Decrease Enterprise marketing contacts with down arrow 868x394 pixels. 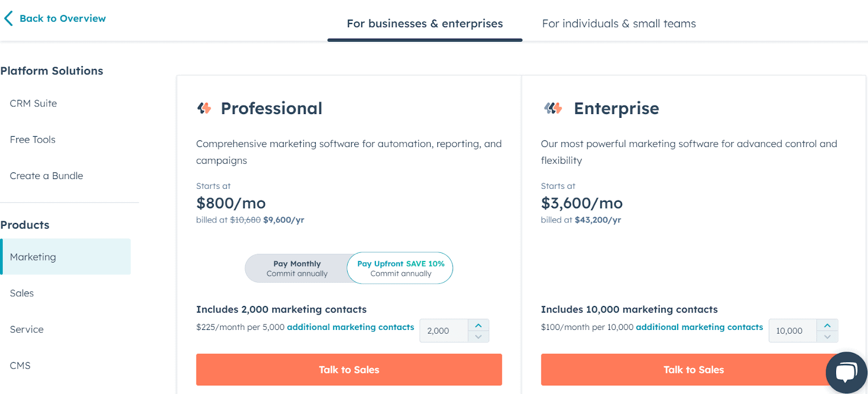(827, 336)
